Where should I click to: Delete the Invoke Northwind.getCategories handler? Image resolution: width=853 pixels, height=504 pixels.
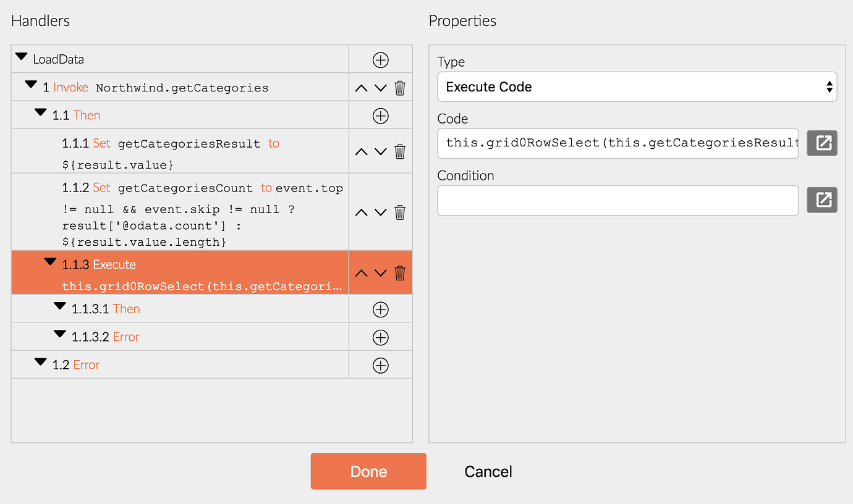coord(400,88)
